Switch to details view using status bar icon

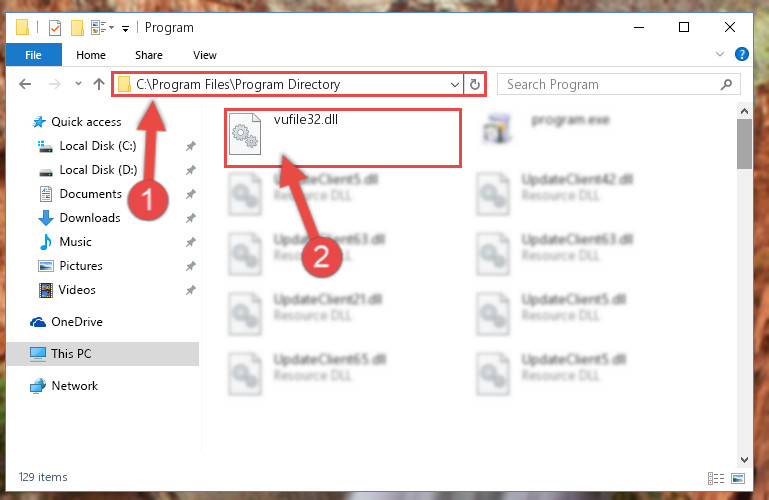click(716, 478)
